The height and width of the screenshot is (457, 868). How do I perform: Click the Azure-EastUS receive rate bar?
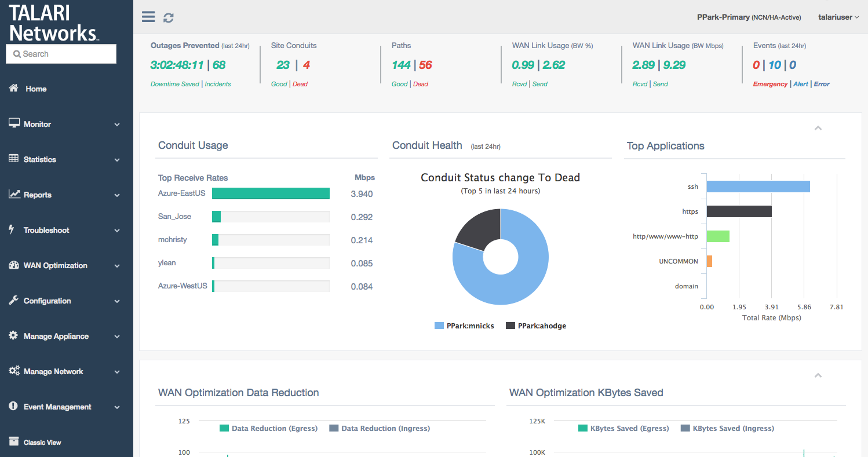pos(271,193)
